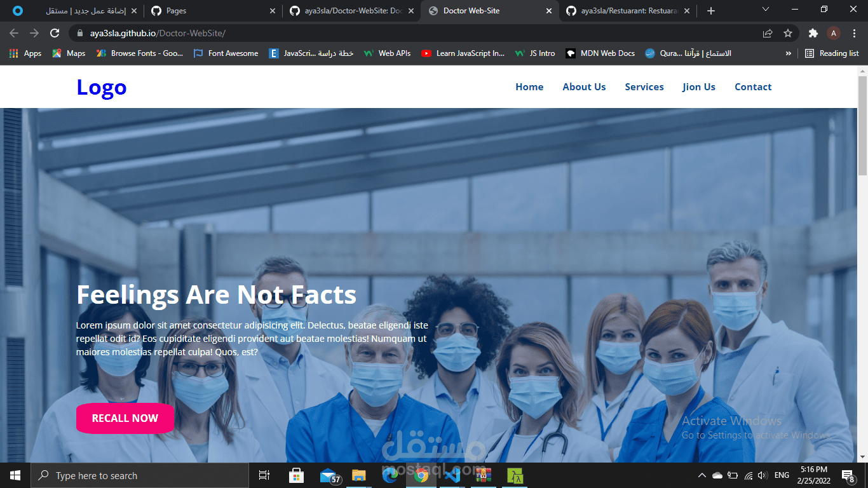The height and width of the screenshot is (488, 868).
Task: Open Microsoft Store from the taskbar
Action: [x=296, y=475]
